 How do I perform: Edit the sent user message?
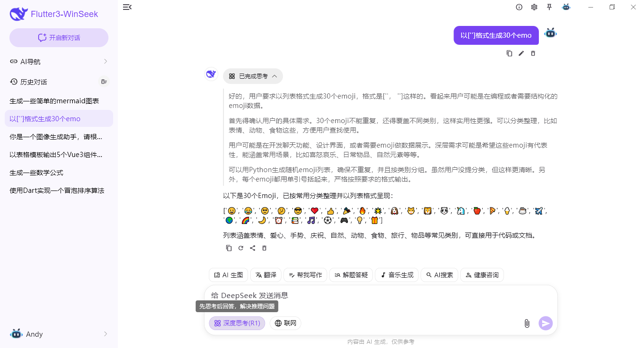pyautogui.click(x=521, y=53)
